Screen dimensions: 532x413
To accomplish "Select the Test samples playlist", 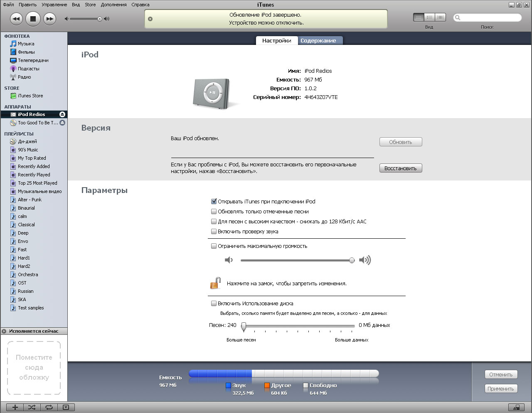I will 31,308.
